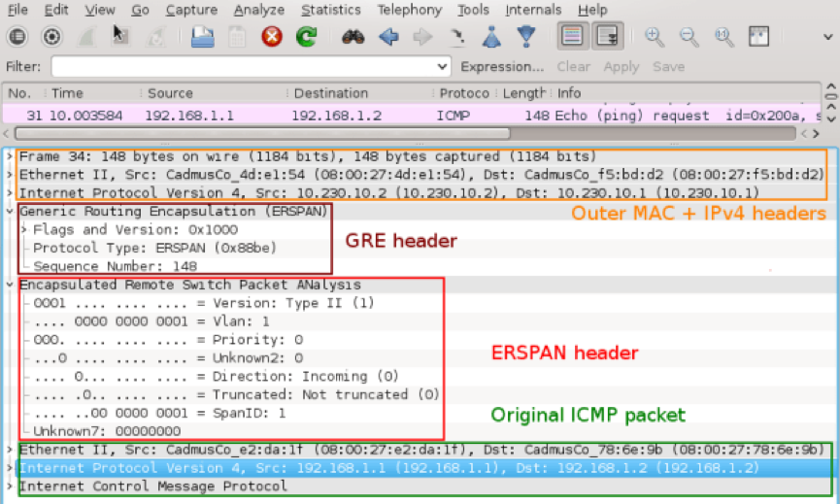Open the Statistics menu
Image resolution: width=840 pixels, height=504 pixels.
click(330, 10)
